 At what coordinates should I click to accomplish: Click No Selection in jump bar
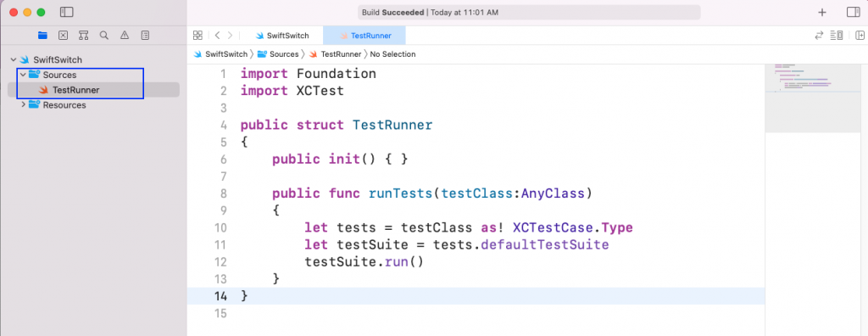point(392,54)
